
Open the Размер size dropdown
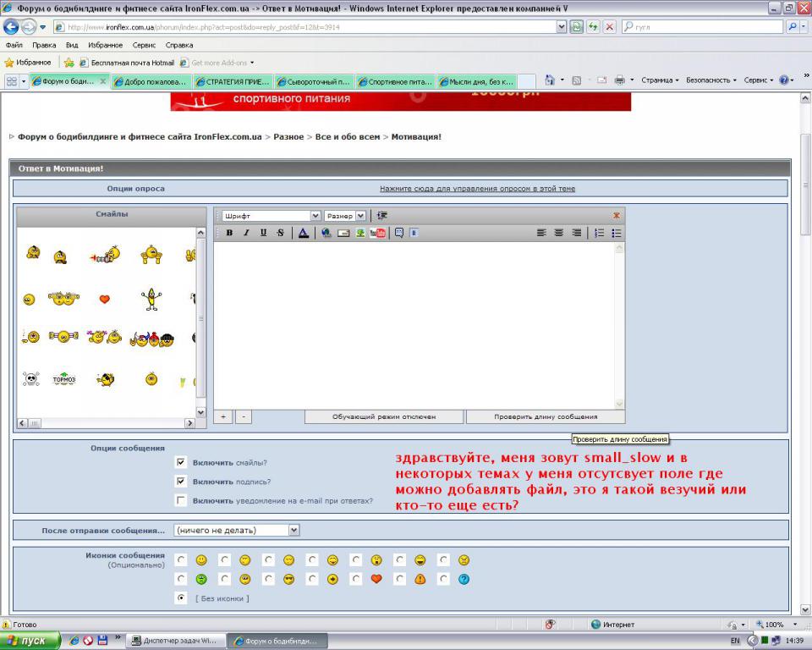click(x=360, y=216)
